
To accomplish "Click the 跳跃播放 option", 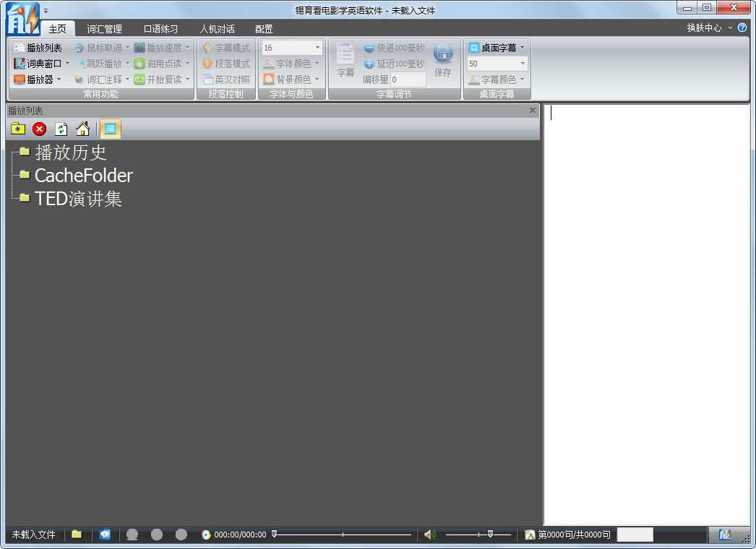I will point(98,64).
